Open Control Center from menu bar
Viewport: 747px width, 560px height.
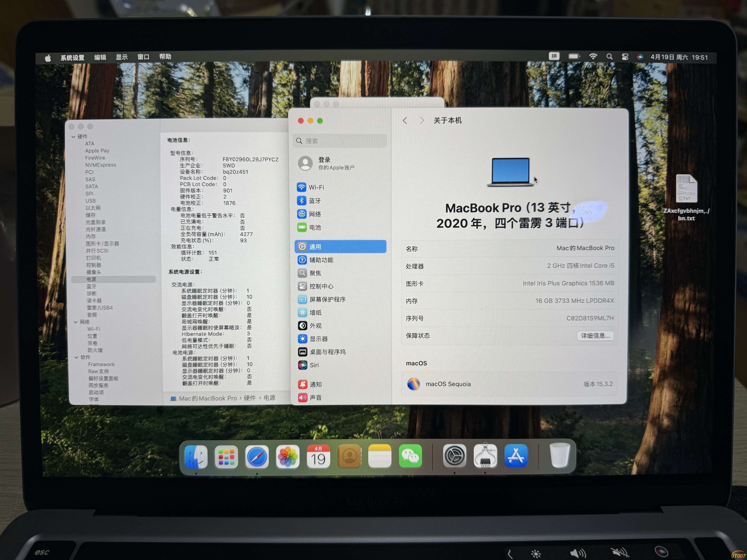click(x=625, y=57)
